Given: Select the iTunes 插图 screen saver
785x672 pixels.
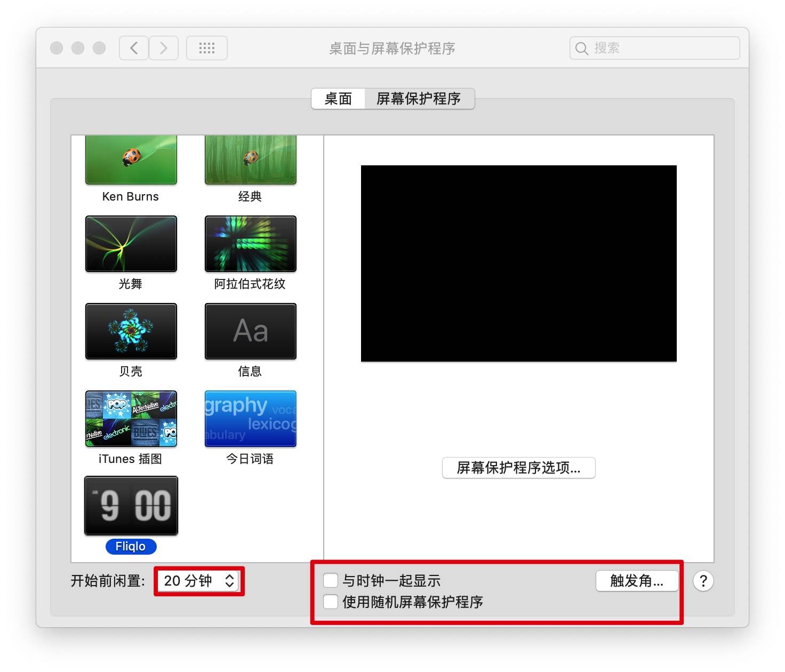Looking at the screenshot, I should (x=131, y=419).
